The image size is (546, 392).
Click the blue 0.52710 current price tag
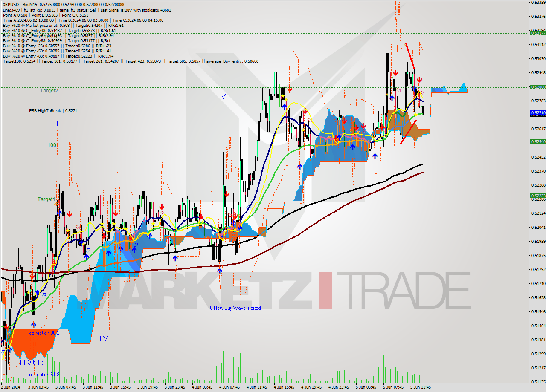coord(537,112)
